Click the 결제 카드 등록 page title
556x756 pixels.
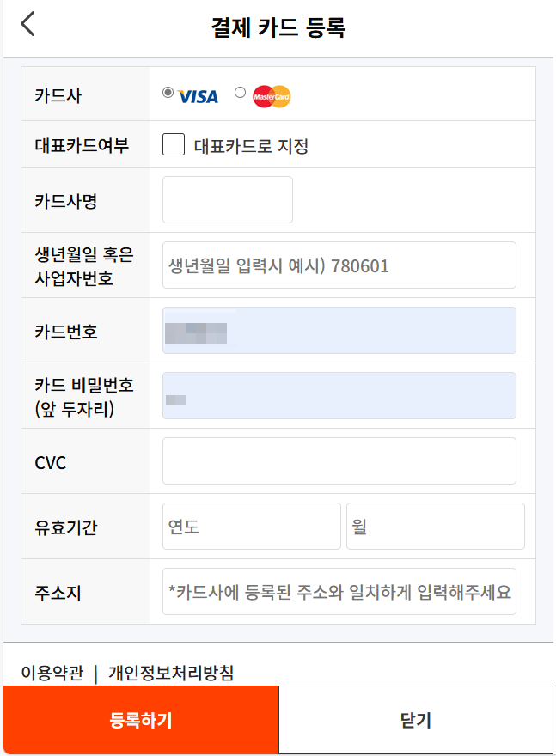point(278,27)
